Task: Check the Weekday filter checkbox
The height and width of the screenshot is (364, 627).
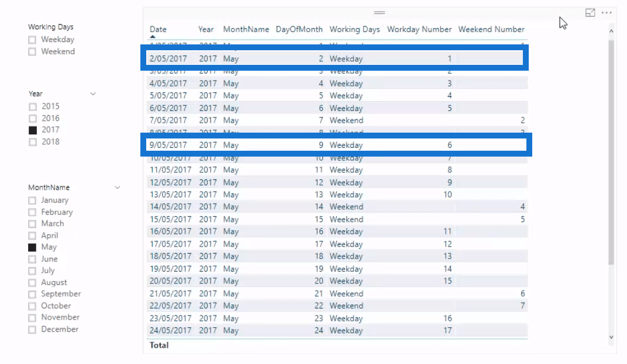Action: click(32, 40)
